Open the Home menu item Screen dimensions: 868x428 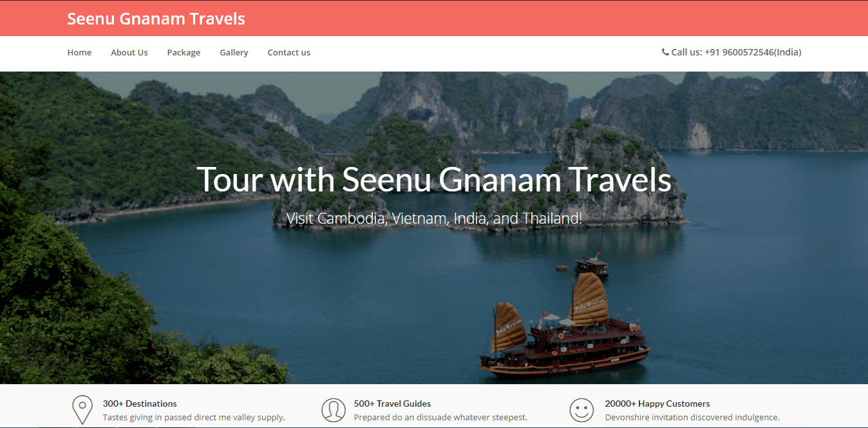[79, 53]
